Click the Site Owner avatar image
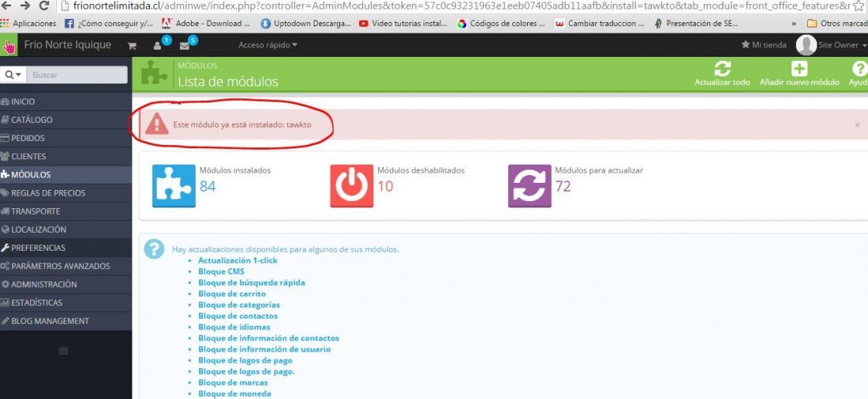 click(x=806, y=45)
